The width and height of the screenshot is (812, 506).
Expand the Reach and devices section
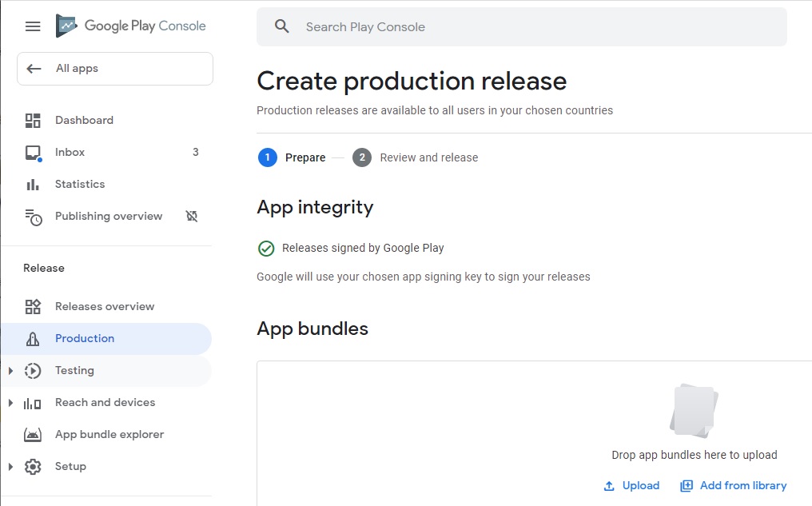10,403
